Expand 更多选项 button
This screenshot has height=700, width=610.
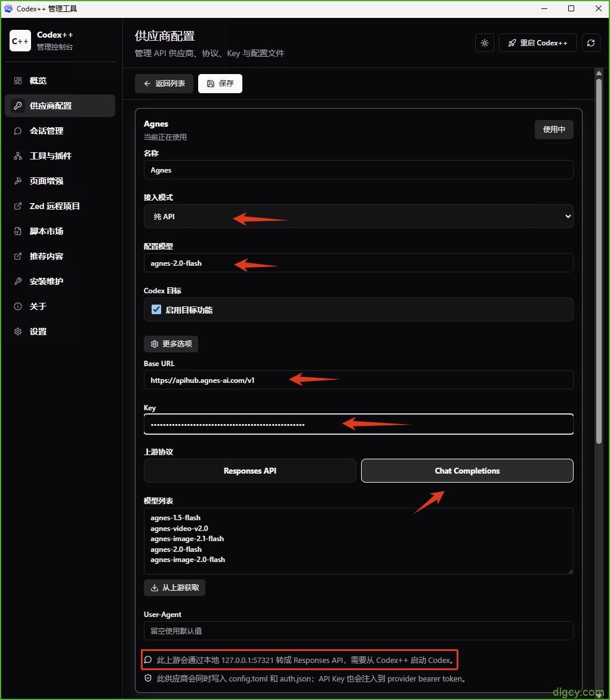click(171, 344)
